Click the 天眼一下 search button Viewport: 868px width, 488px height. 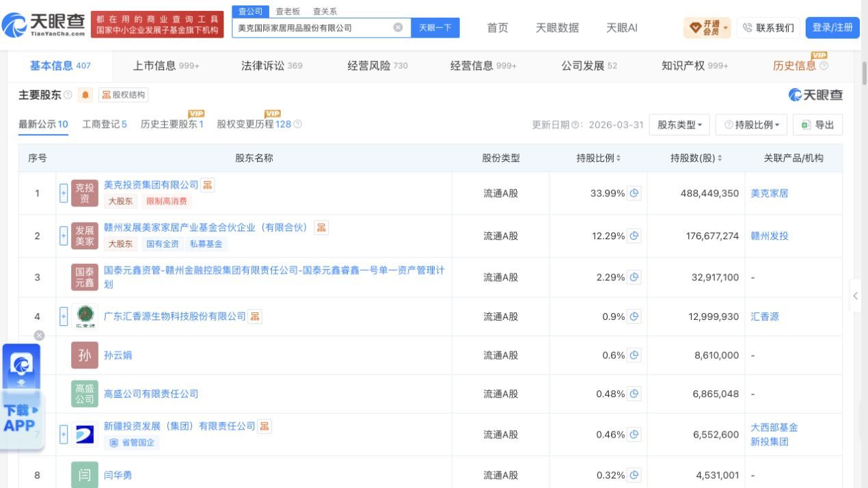point(435,27)
